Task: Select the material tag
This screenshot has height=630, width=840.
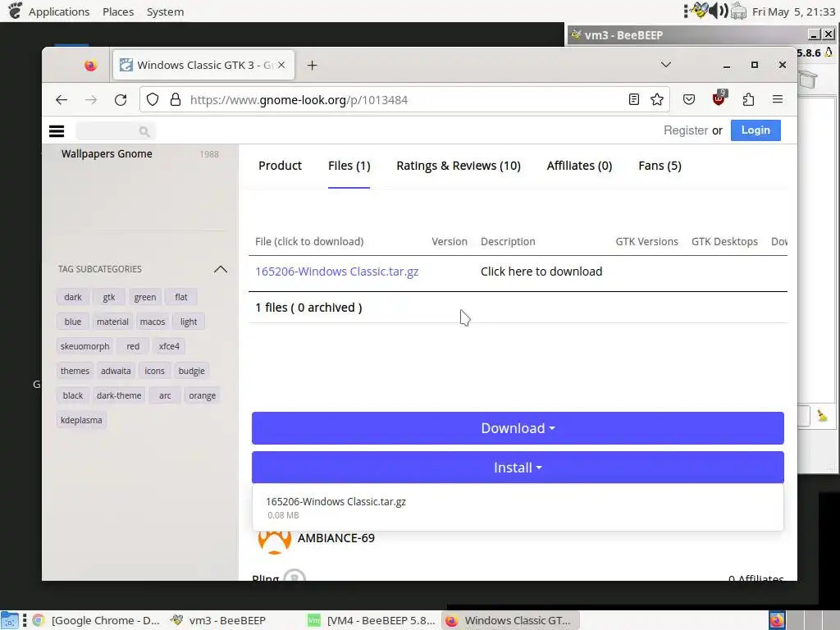Action: pyautogui.click(x=112, y=322)
